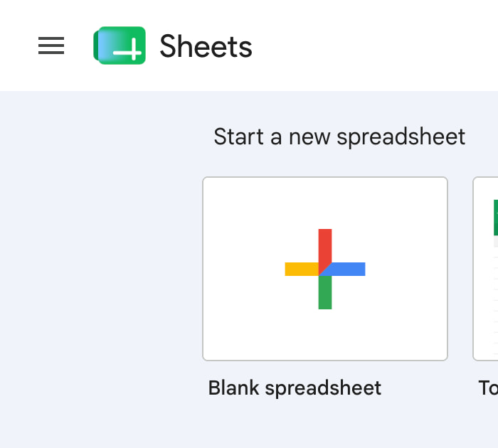Click the white plus inside the Sheets logo

(x=127, y=49)
